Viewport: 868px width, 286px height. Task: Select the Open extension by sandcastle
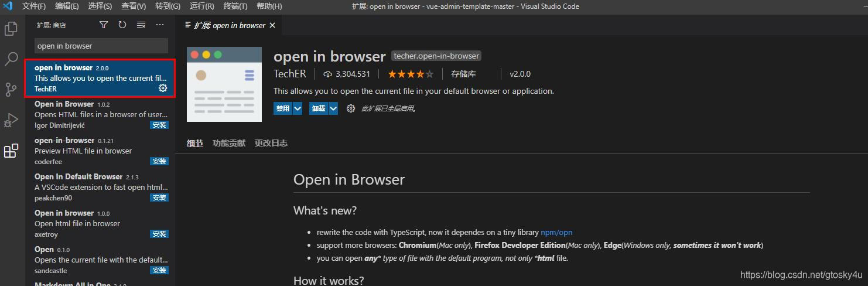pos(100,260)
